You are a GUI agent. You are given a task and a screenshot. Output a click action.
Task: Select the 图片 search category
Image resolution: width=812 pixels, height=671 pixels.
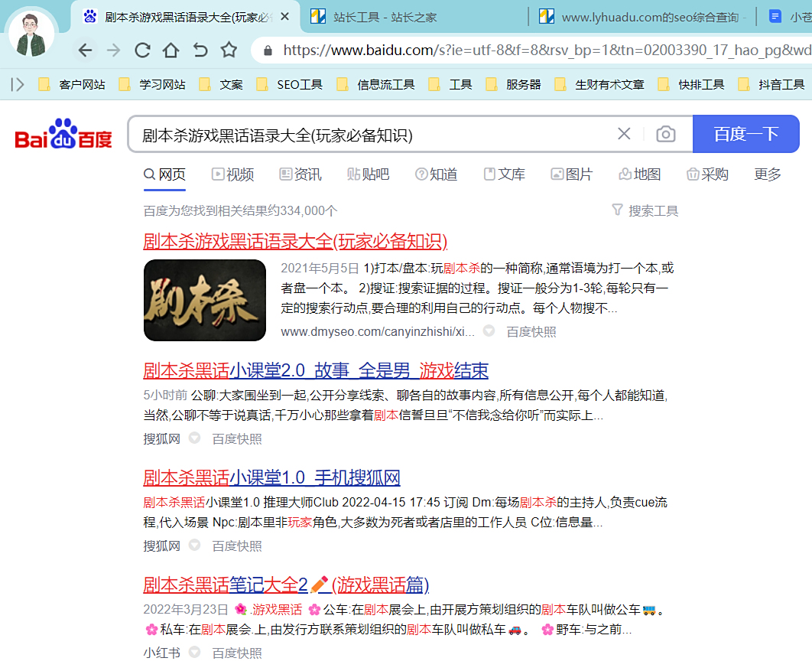572,174
